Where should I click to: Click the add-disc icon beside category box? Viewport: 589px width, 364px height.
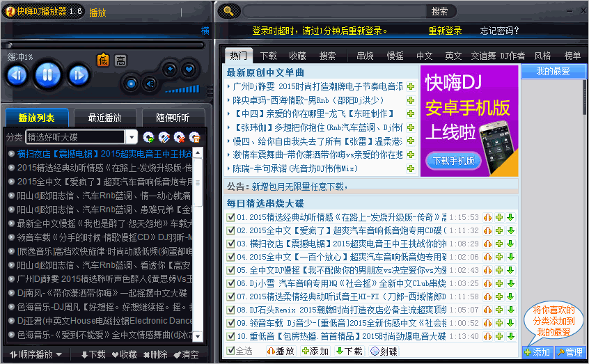[x=148, y=138]
